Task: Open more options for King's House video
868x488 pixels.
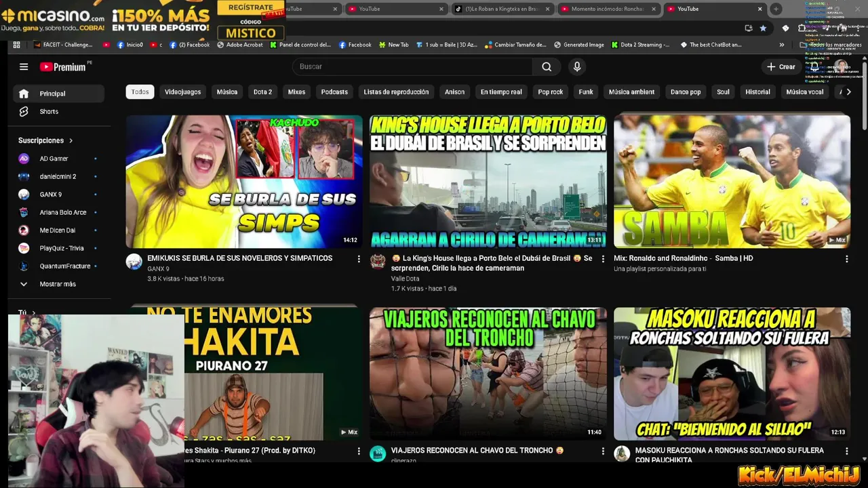Action: [603, 259]
